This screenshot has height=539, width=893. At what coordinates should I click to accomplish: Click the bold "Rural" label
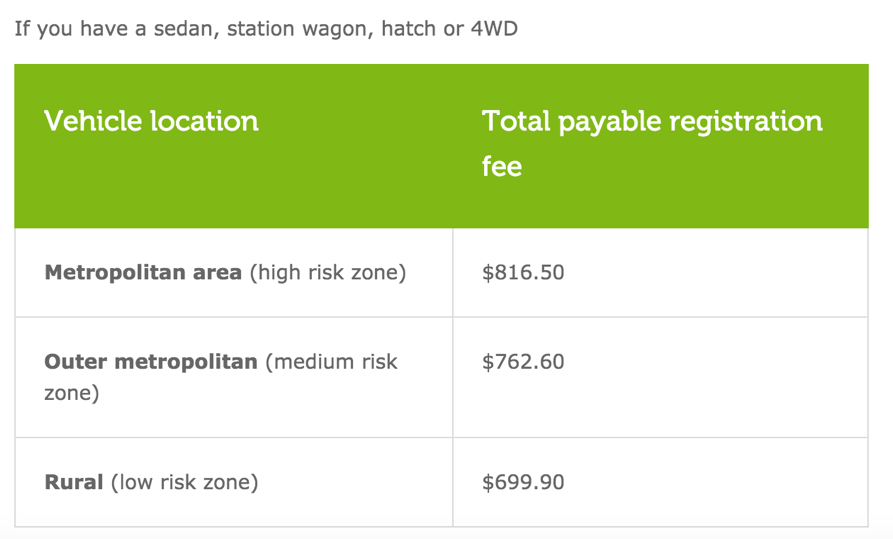pos(74,483)
